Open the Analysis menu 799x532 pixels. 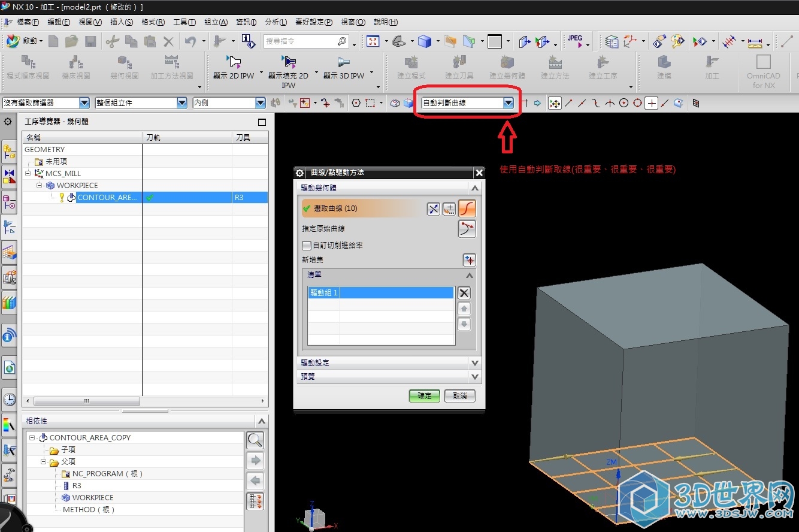pos(276,22)
